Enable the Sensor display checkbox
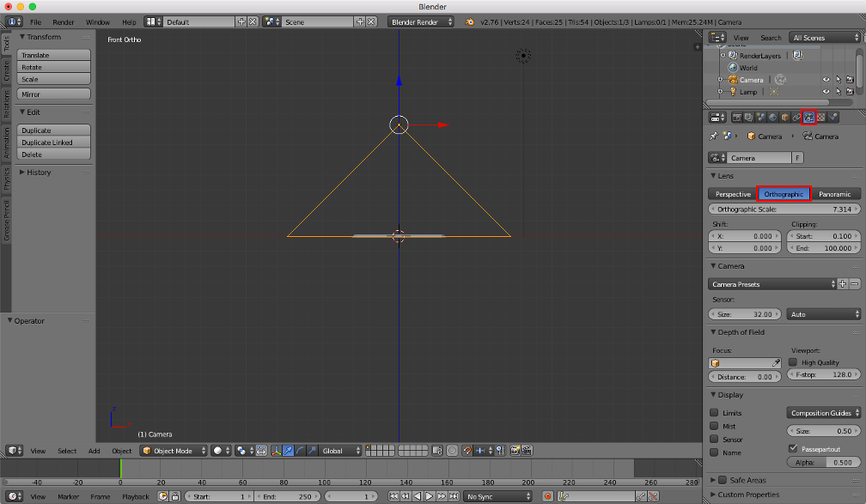 (x=714, y=439)
